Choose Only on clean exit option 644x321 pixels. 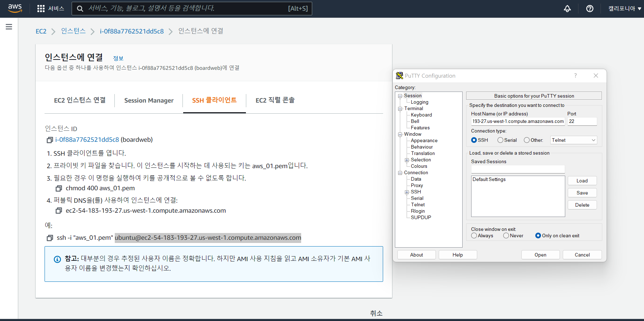click(x=538, y=236)
